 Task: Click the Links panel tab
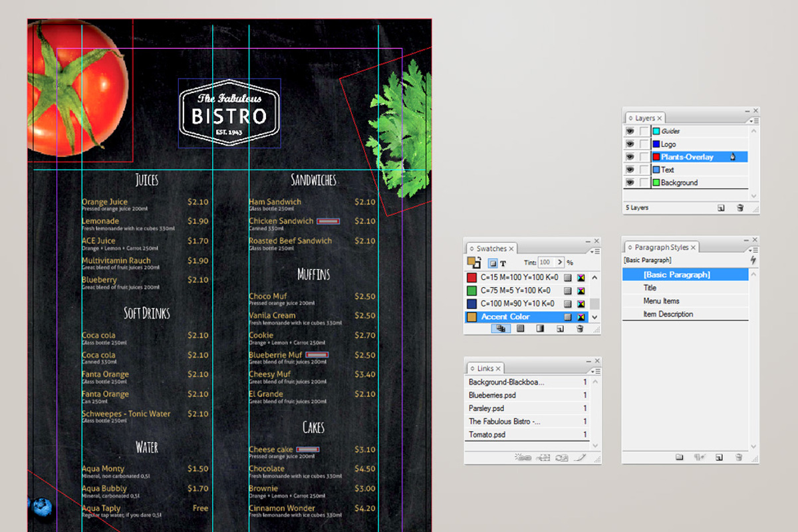point(485,368)
